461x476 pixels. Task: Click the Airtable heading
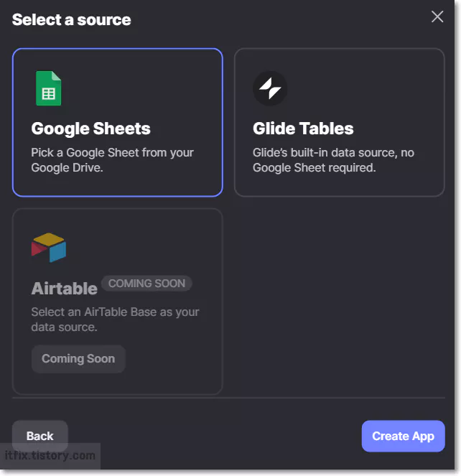(x=65, y=289)
